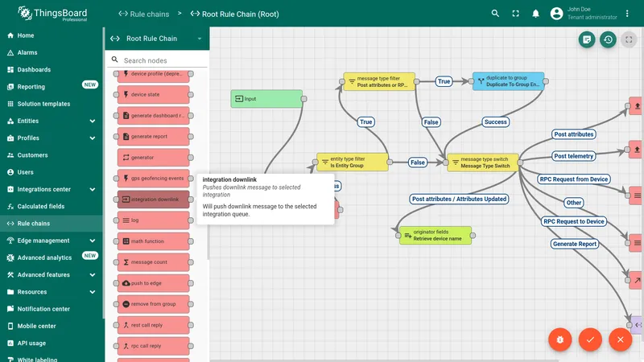This screenshot has height=362, width=644.
Task: Open Calculated fields in sidebar
Action: pos(52,207)
